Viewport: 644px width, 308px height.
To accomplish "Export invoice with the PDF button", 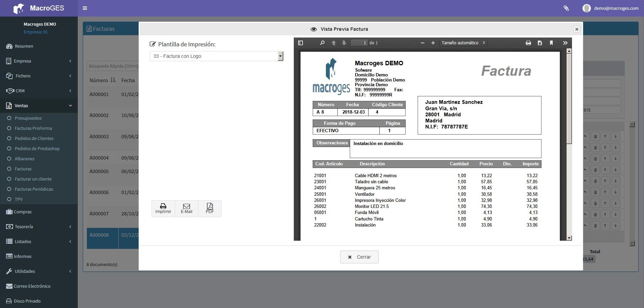I will pos(210,209).
